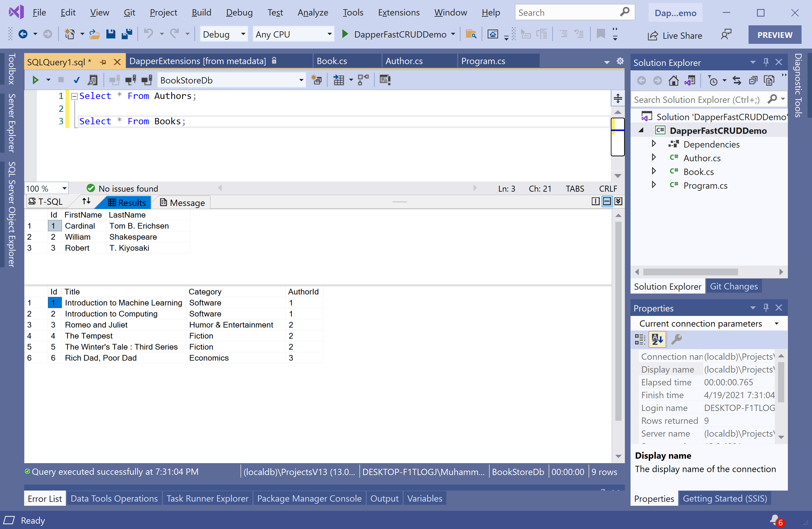The height and width of the screenshot is (529, 812).
Task: Open the Extensions menu
Action: point(398,13)
